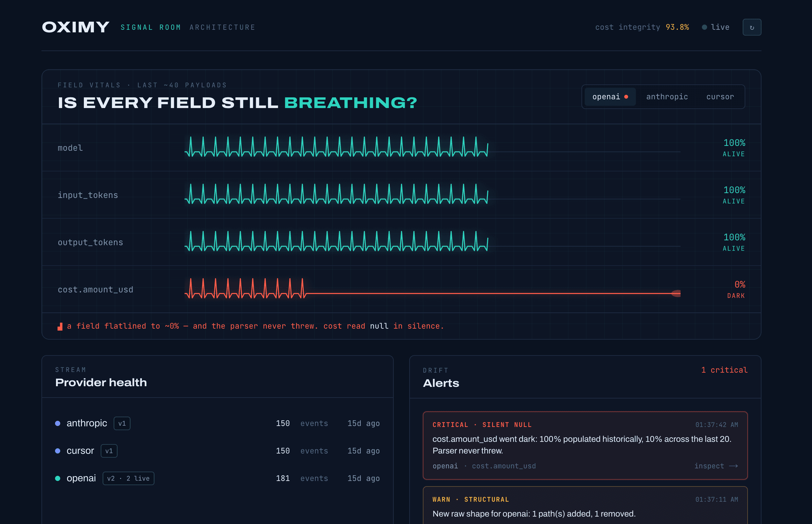Switch to Signal Room tab
812x524 pixels.
click(x=151, y=27)
